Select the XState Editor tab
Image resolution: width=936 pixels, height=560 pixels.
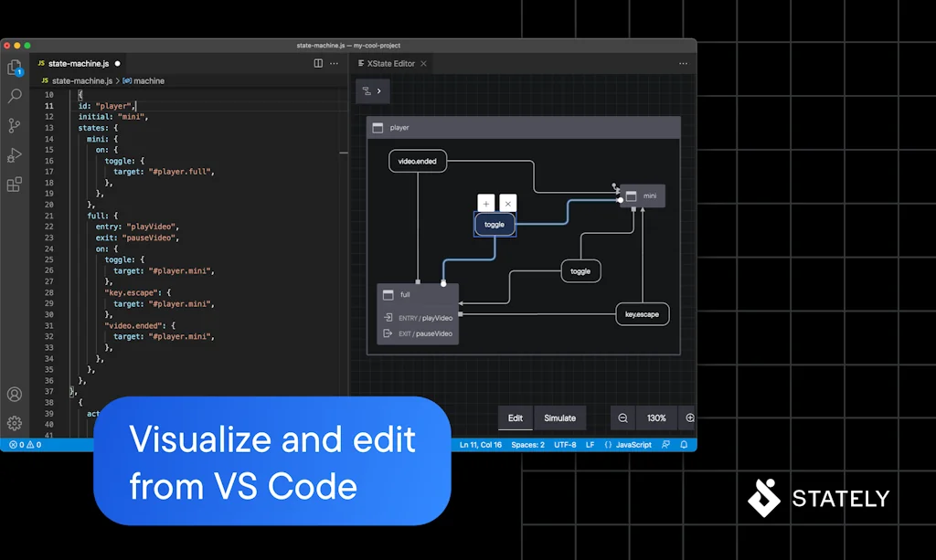click(390, 64)
